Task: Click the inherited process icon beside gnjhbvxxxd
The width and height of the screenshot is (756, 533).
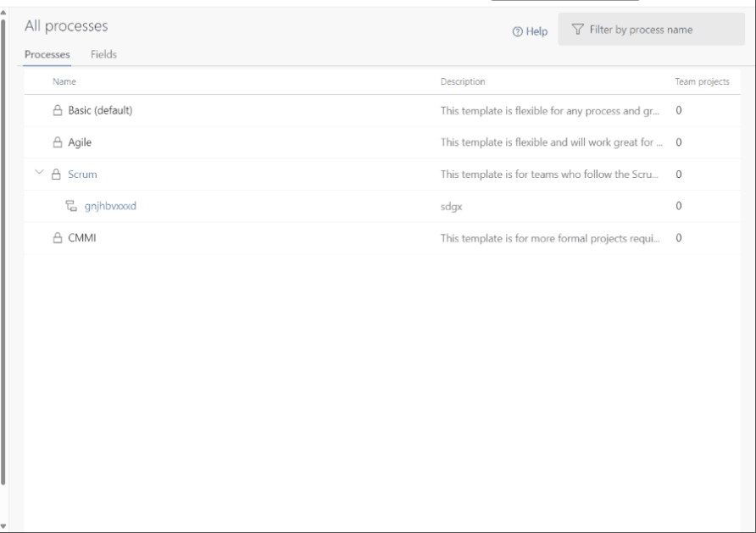Action: [x=72, y=206]
